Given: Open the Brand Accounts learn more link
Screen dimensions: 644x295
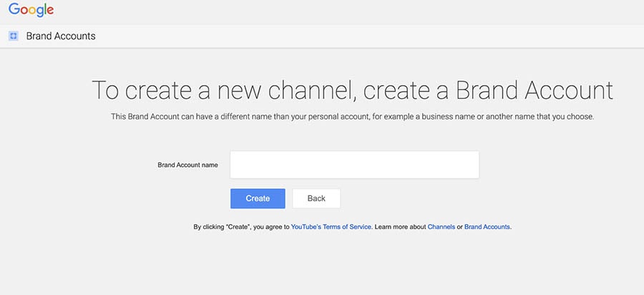Looking at the screenshot, I should (x=487, y=227).
